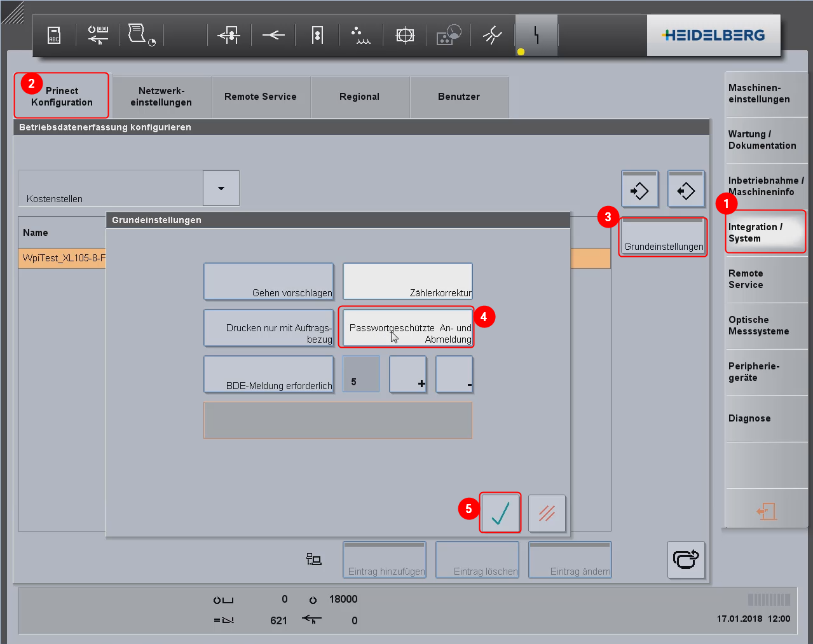Click the 621 counter value in status bar

pyautogui.click(x=278, y=620)
